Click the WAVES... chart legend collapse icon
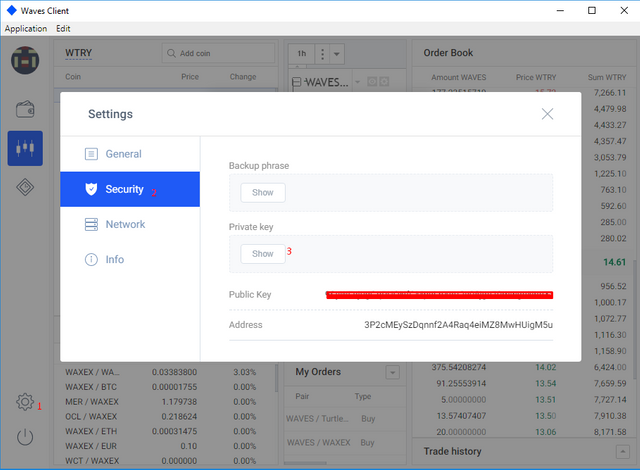 [297, 82]
